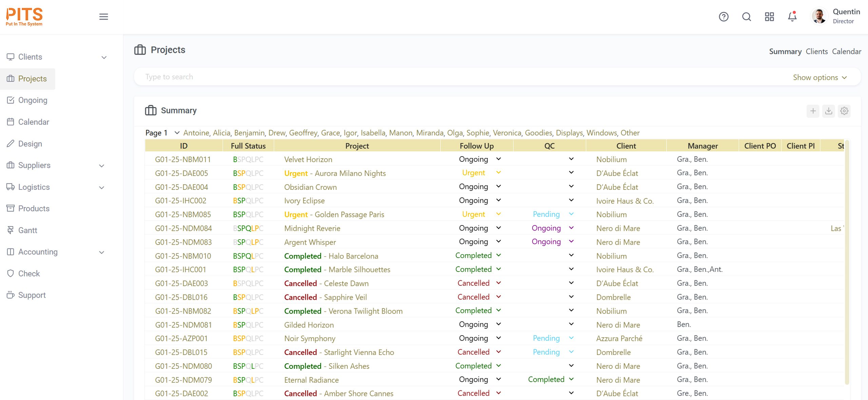
Task: Filter by manager Benjamin link
Action: pos(249,133)
